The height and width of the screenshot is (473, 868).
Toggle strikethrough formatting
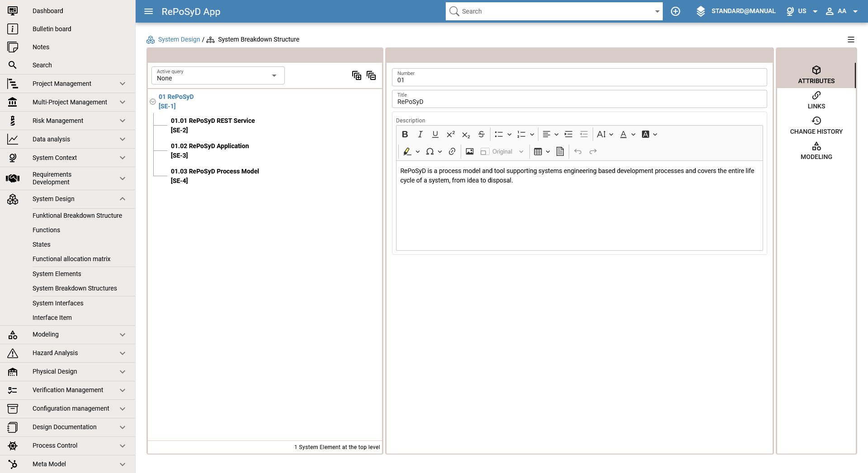(481, 134)
